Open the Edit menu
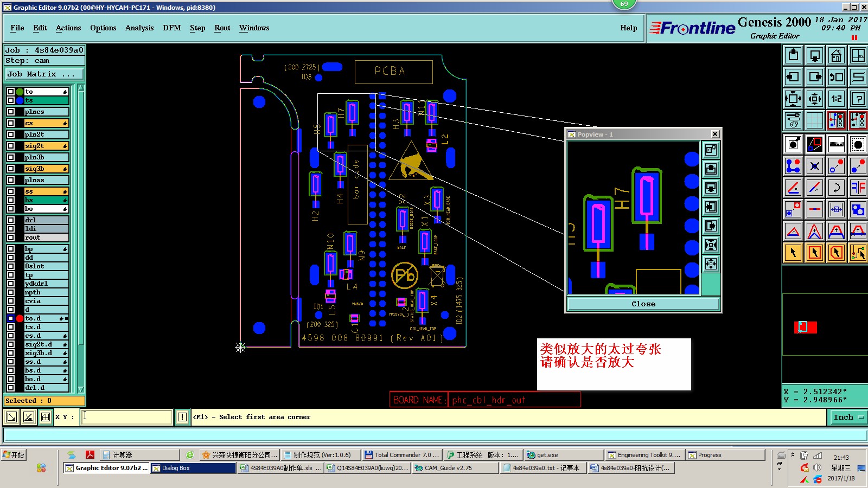Viewport: 868px width, 488px height. point(40,28)
